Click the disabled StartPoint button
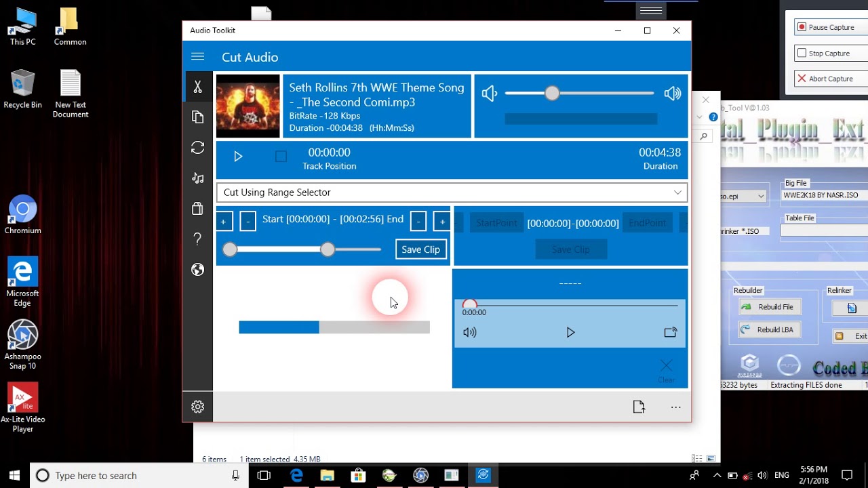This screenshot has height=488, width=868. [x=496, y=223]
